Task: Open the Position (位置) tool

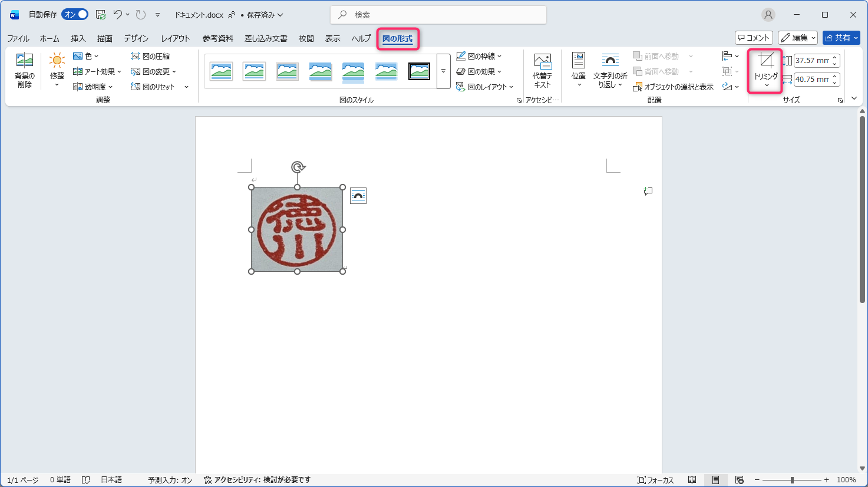Action: click(578, 61)
